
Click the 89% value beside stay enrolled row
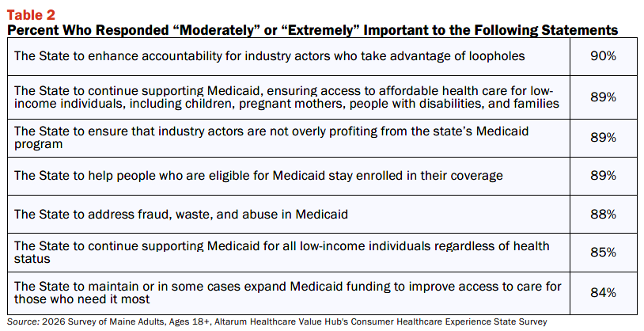pos(604,176)
